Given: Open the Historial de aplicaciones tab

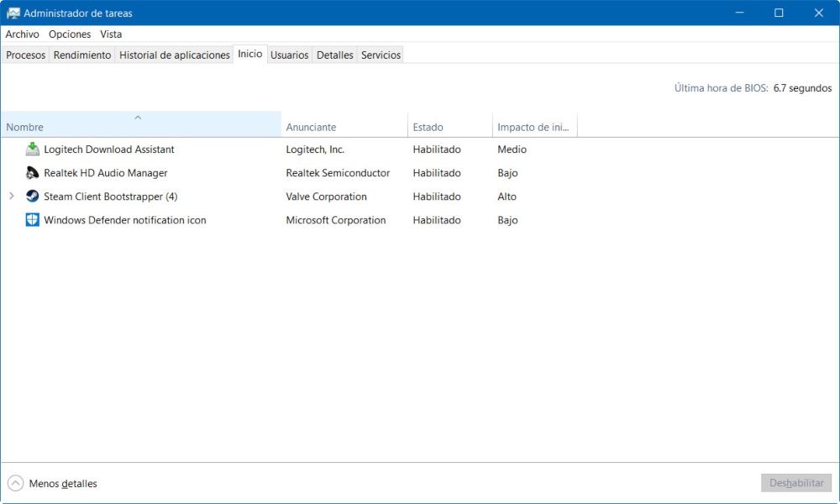Looking at the screenshot, I should [174, 55].
